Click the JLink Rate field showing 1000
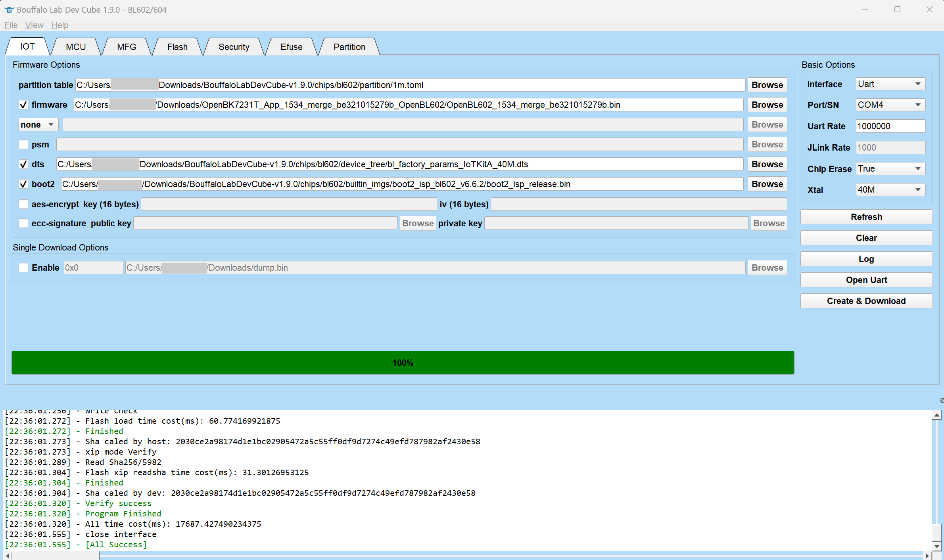 click(x=890, y=147)
